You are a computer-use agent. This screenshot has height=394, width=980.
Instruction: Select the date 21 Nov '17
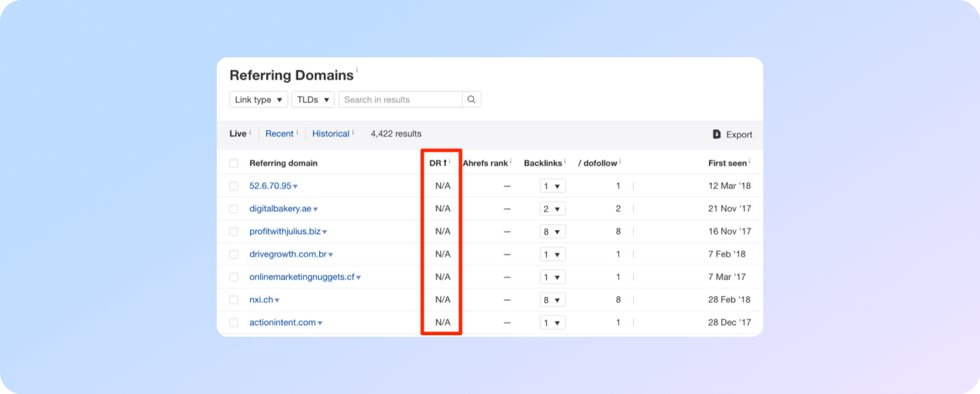(729, 209)
